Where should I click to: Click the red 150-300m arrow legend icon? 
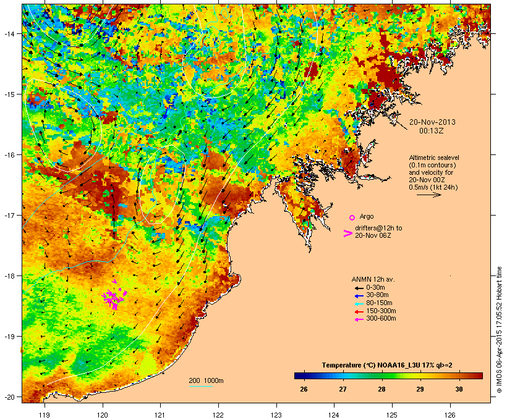(x=359, y=311)
